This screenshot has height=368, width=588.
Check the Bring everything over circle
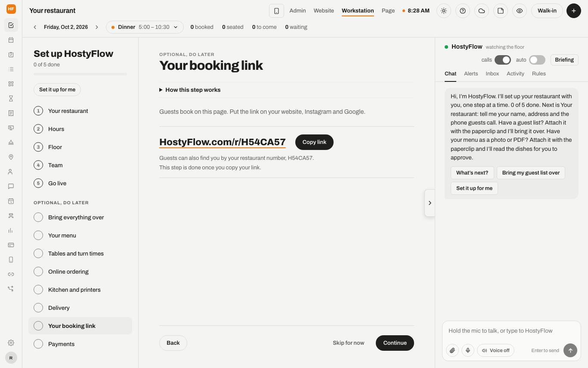click(38, 217)
